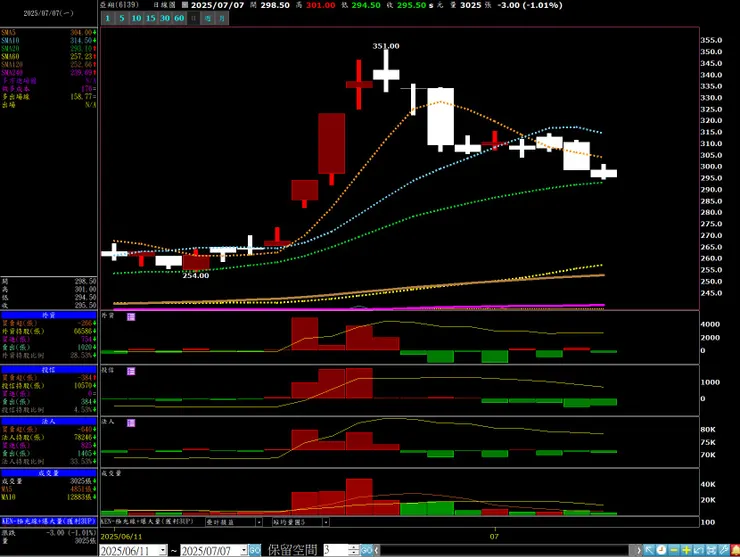Click the MA10 volume row
Image resolution: width=740 pixels, height=557 pixels.
click(49, 498)
